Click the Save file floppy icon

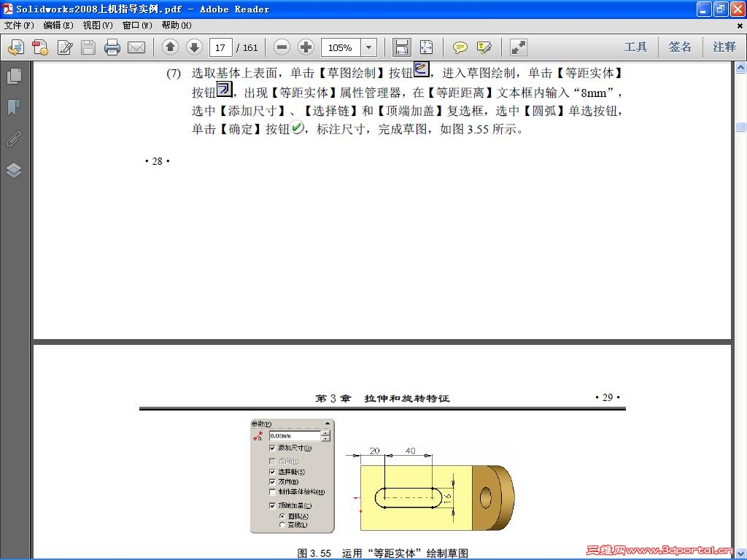[88, 47]
